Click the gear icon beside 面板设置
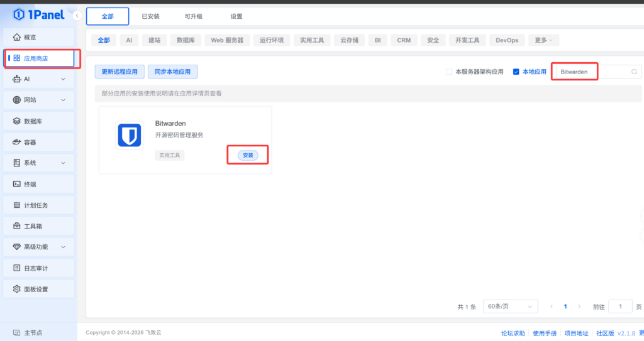The image size is (644, 341). (x=16, y=289)
